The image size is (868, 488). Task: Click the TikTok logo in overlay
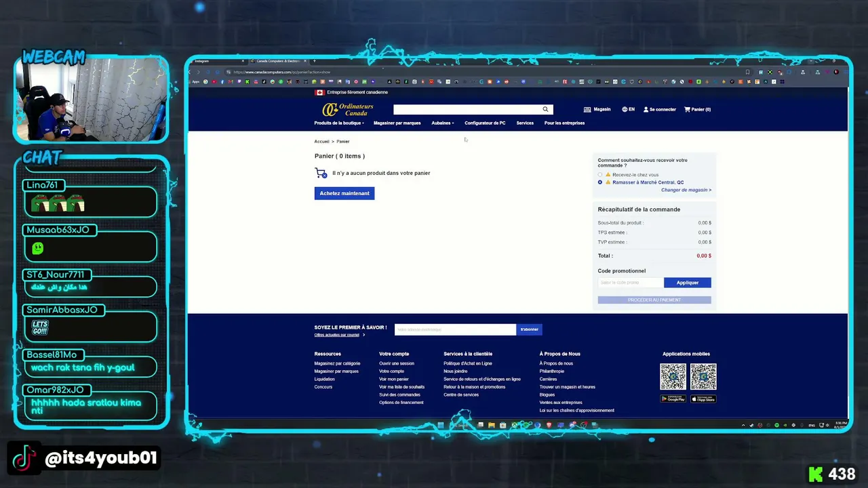pyautogui.click(x=24, y=458)
